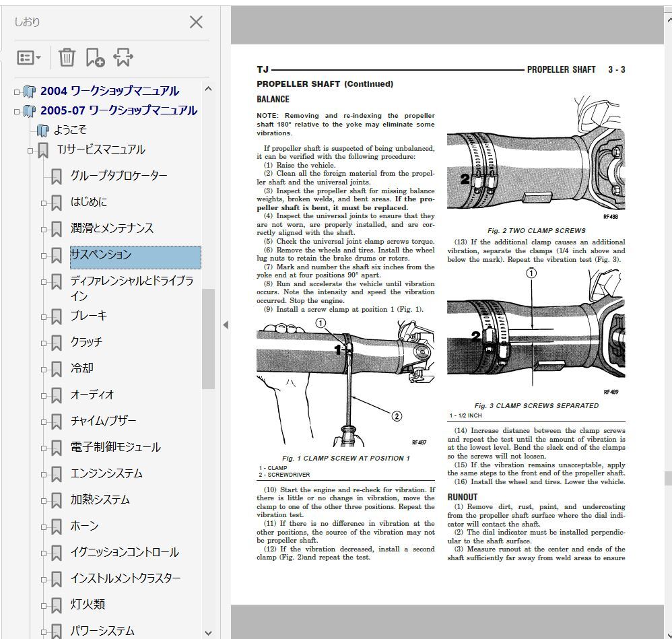Open the はじめに bookmark

[89, 202]
